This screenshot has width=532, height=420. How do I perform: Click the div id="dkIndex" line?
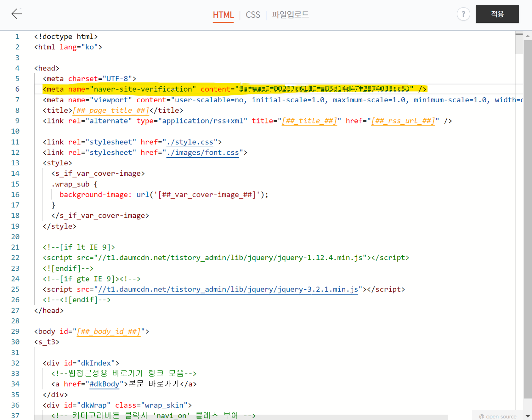(81, 363)
